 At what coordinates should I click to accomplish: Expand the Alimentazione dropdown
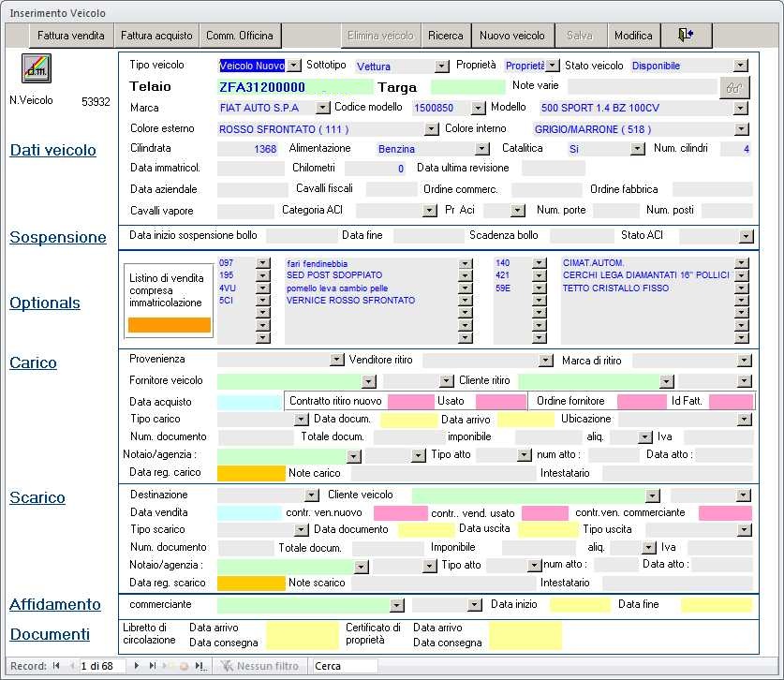pyautogui.click(x=482, y=149)
